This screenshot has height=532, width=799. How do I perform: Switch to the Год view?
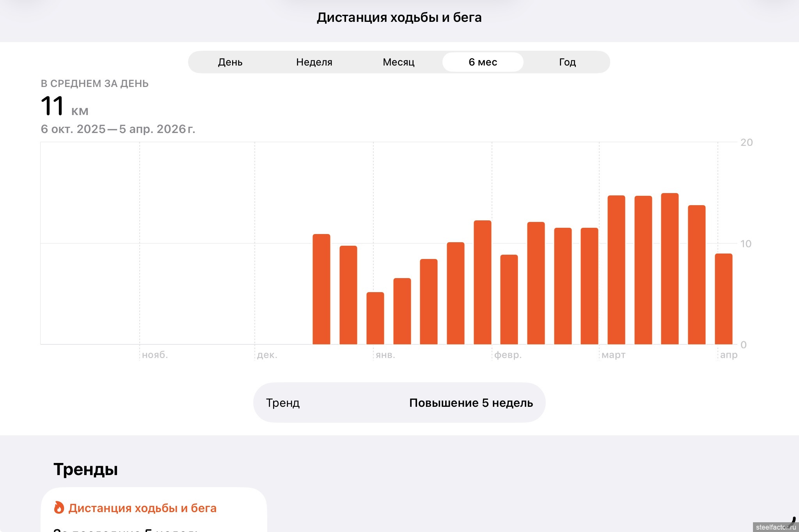(567, 62)
